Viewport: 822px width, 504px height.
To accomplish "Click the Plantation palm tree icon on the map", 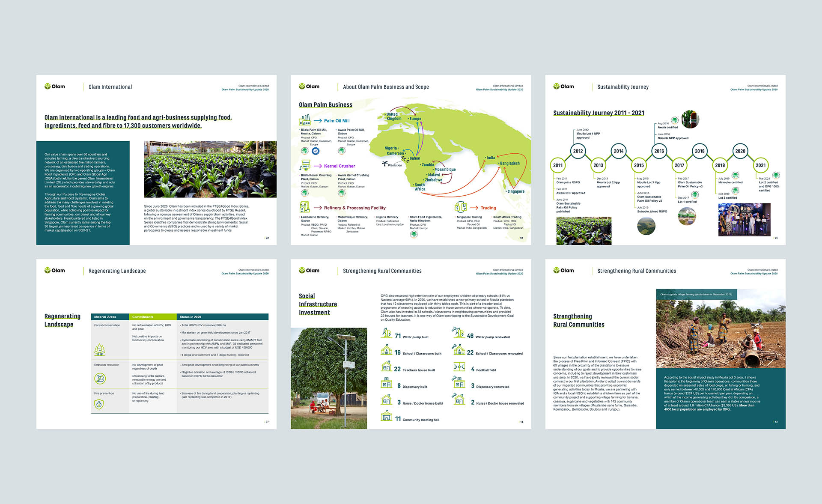I will click(x=384, y=164).
